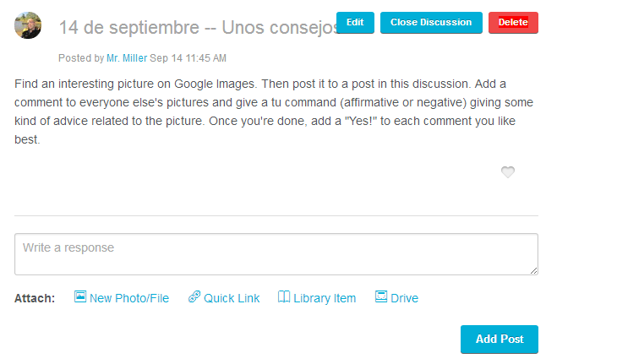Select the Library Item text link

325,298
